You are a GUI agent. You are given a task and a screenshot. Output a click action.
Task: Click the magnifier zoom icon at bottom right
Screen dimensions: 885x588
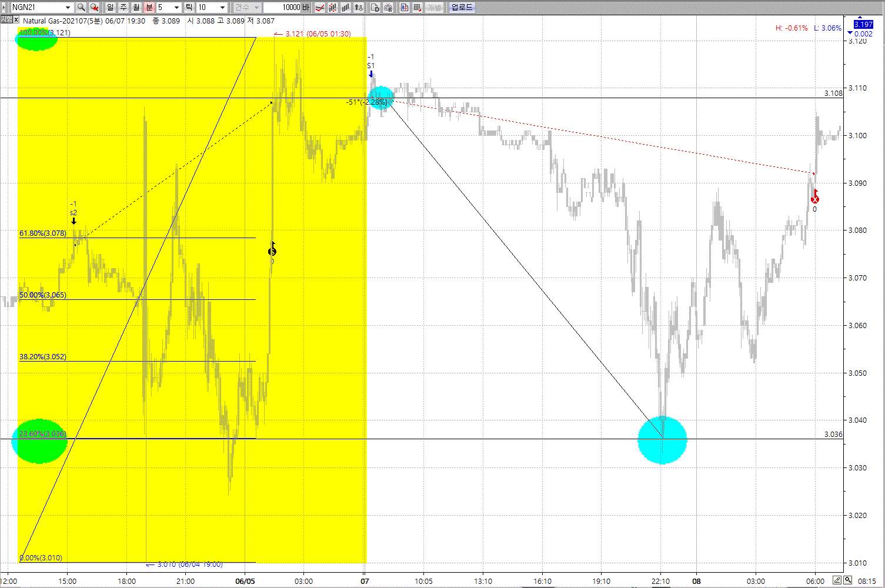pos(847,581)
